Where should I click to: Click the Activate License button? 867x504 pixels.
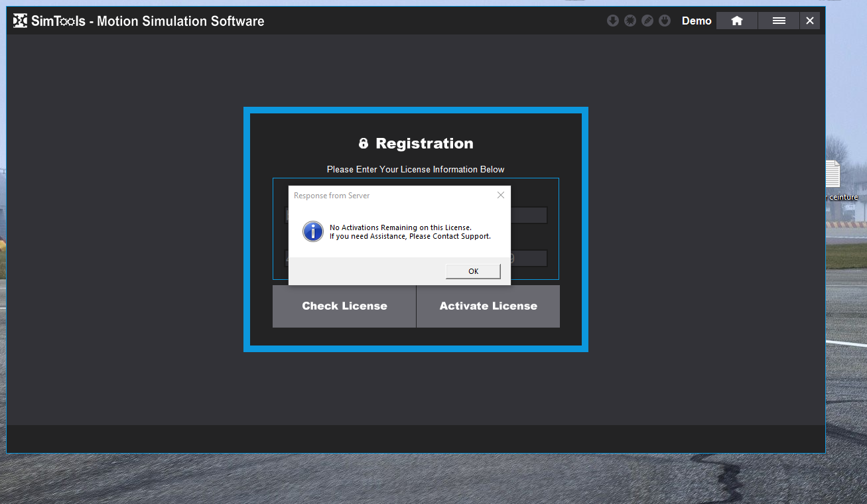click(488, 306)
